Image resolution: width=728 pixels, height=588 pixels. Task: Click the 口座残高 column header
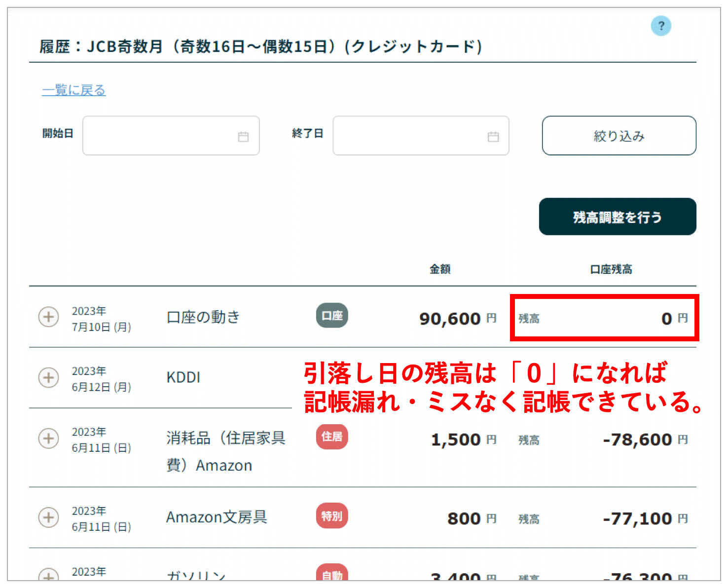(611, 269)
